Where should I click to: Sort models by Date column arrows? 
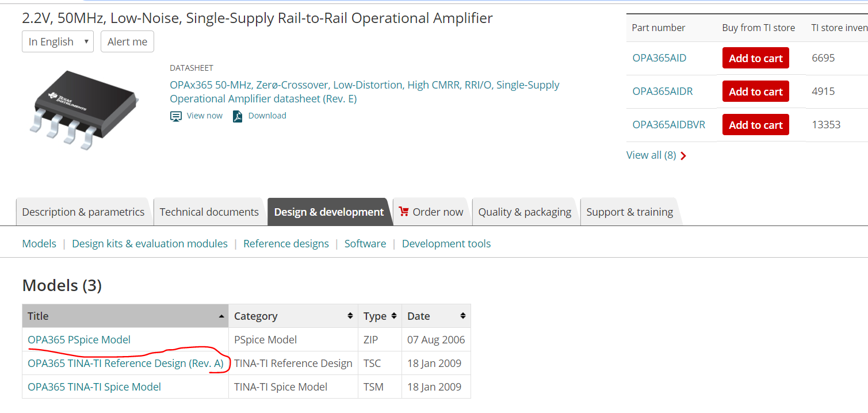(x=462, y=316)
